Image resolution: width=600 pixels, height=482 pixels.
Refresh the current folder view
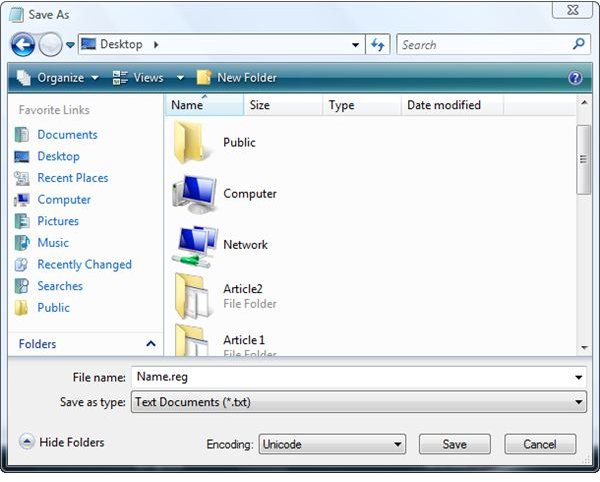378,45
